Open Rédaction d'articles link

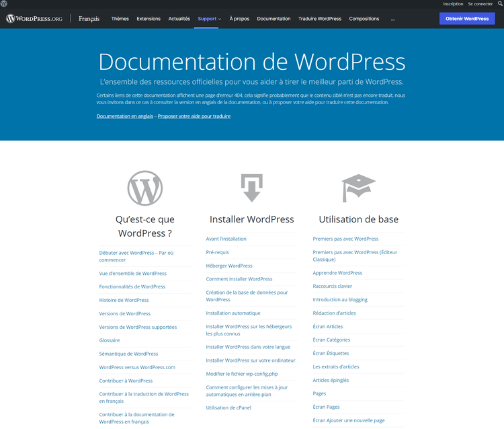[x=334, y=313]
